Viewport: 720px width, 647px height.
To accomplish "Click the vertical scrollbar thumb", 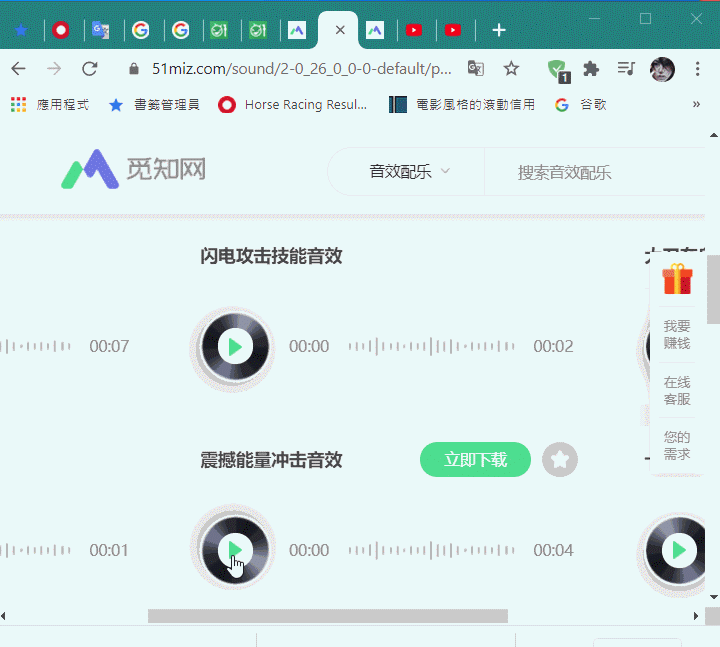I will 713,289.
